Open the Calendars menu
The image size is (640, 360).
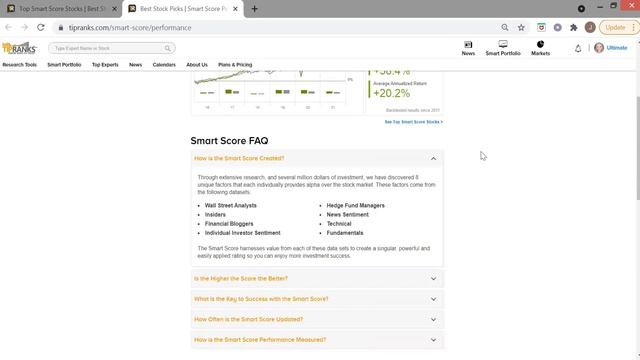[164, 65]
